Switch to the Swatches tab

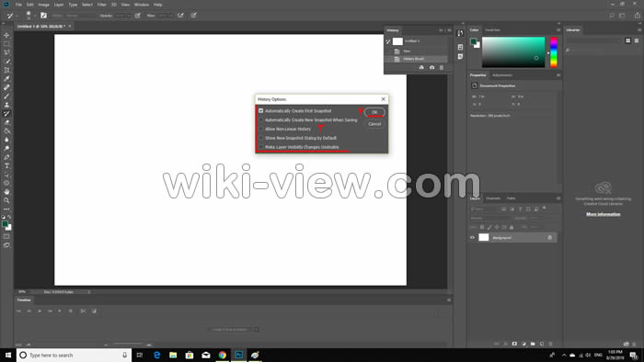(x=492, y=30)
